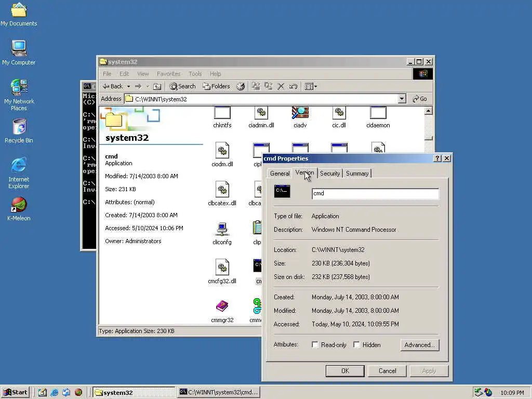Open the Address bar dropdown
Viewport: 532px width, 399px height.
click(402, 99)
